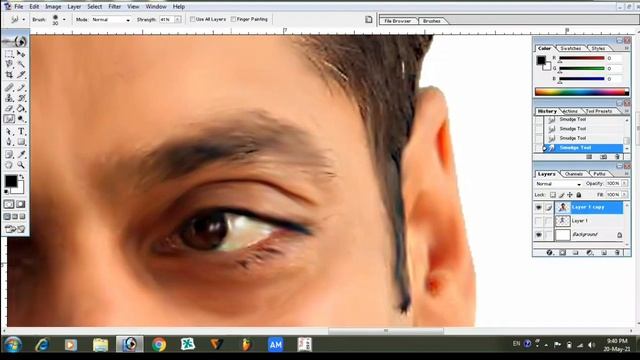The height and width of the screenshot is (360, 640).
Task: Hide the Layer 1 copy layer
Action: click(x=538, y=207)
